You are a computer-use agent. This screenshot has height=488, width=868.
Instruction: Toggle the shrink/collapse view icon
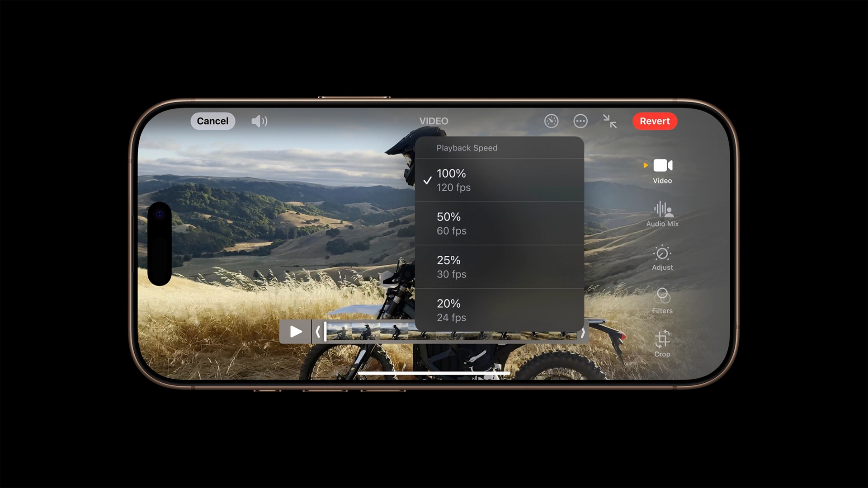(609, 121)
